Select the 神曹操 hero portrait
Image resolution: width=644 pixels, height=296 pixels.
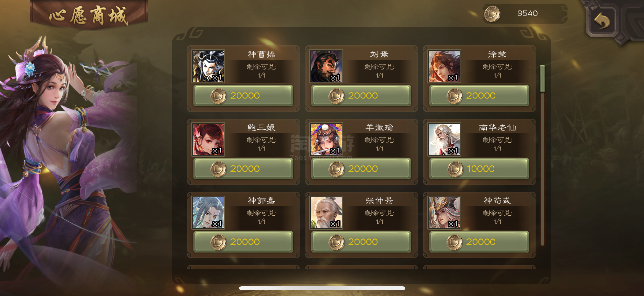pyautogui.click(x=208, y=67)
